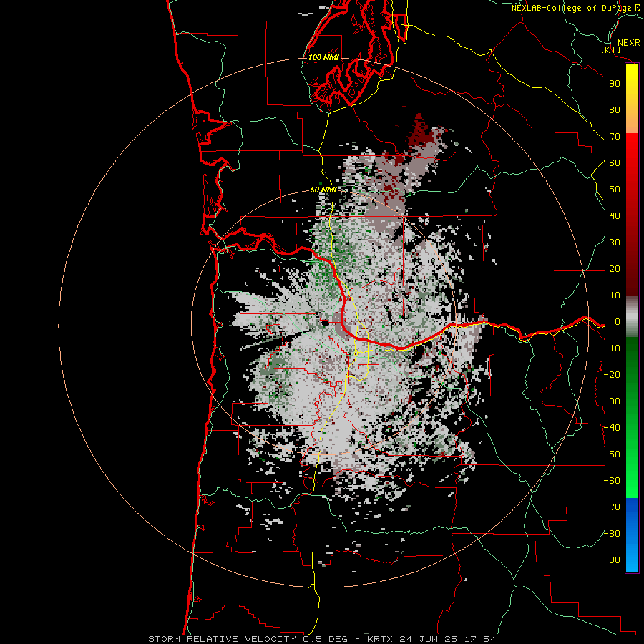Click the 50 NMI range ring label
Screen dimensions: 644x644
pos(323,190)
